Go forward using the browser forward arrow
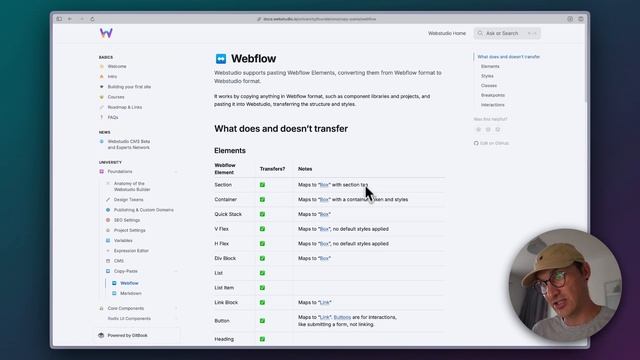This screenshot has width=640, height=360. (x=82, y=19)
